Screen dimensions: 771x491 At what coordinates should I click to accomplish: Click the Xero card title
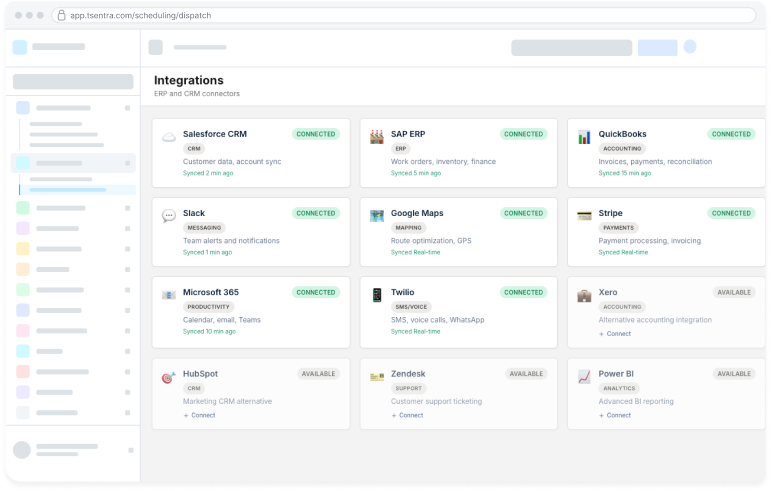click(x=608, y=292)
